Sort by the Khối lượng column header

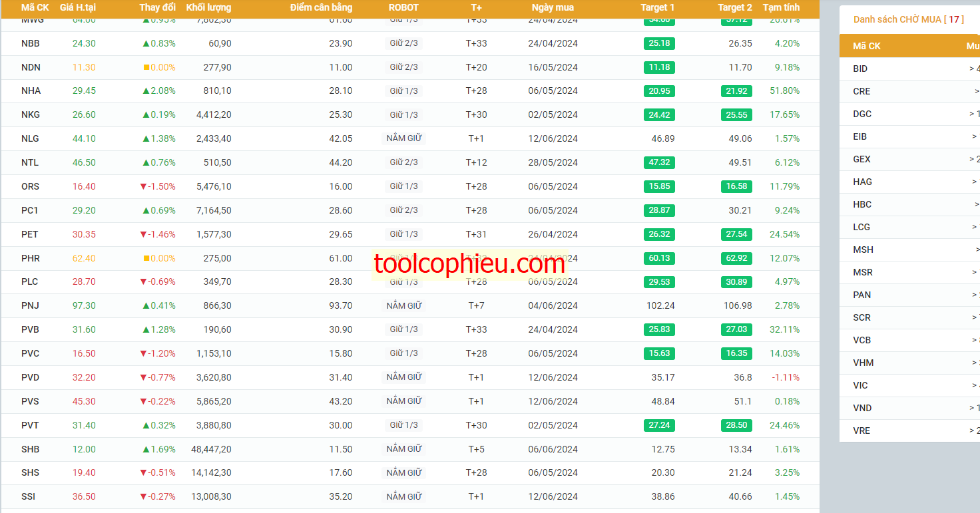point(209,7)
